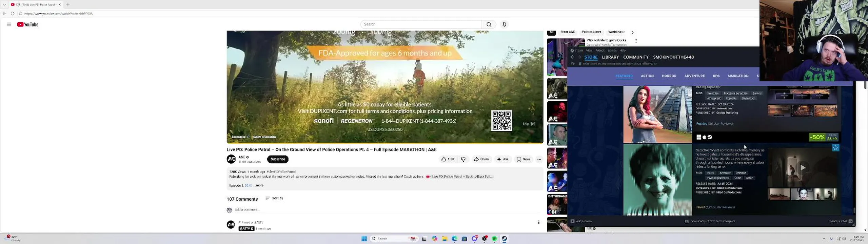Switch to Steam COMMUNITY tab
The width and height of the screenshot is (868, 244).
click(636, 57)
